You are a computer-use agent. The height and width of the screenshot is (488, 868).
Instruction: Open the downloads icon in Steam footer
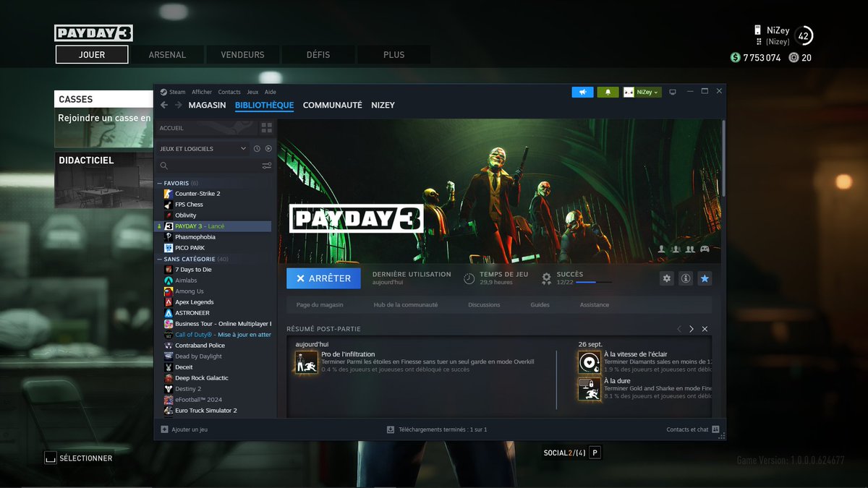click(391, 429)
